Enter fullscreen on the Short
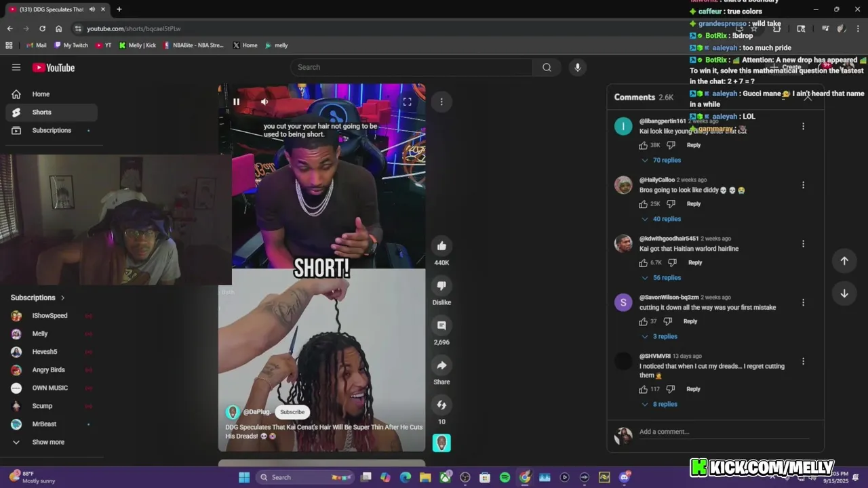Image resolution: width=868 pixels, height=488 pixels. pos(407,102)
